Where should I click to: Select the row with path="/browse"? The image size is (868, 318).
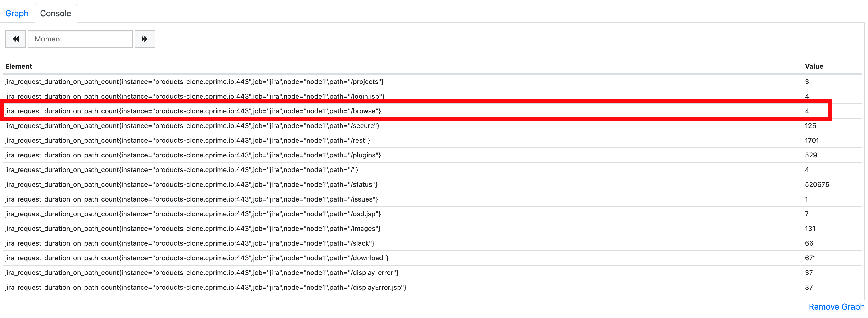pyautogui.click(x=432, y=111)
